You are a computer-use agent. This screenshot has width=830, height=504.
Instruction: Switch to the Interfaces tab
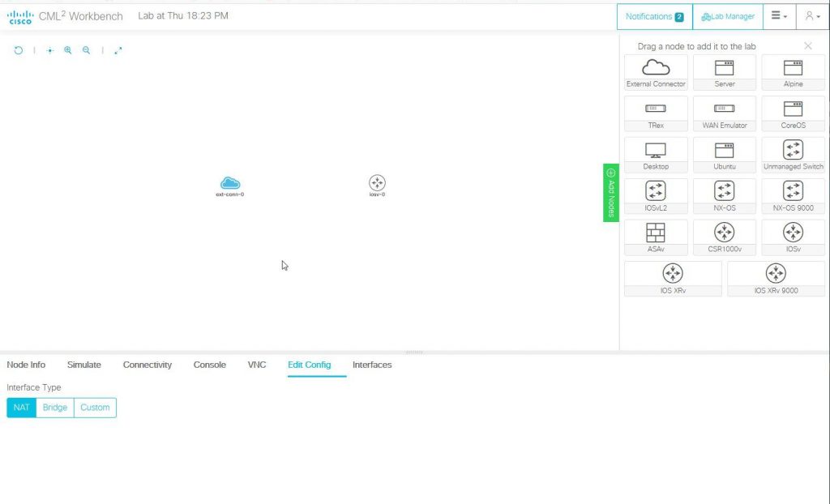372,365
